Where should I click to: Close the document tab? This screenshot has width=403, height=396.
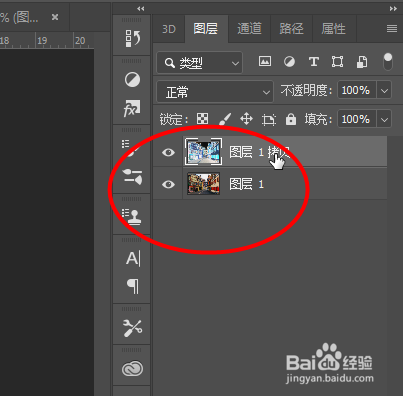click(55, 17)
